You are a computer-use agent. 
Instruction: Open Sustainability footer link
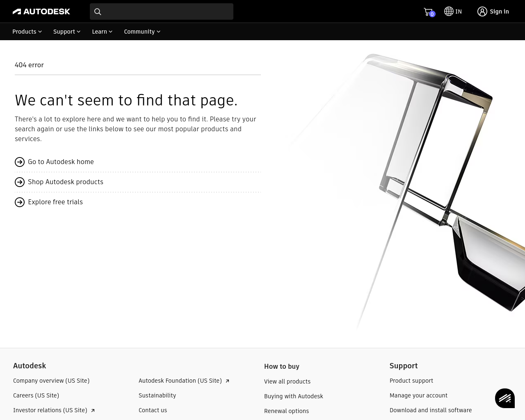pyautogui.click(x=157, y=395)
